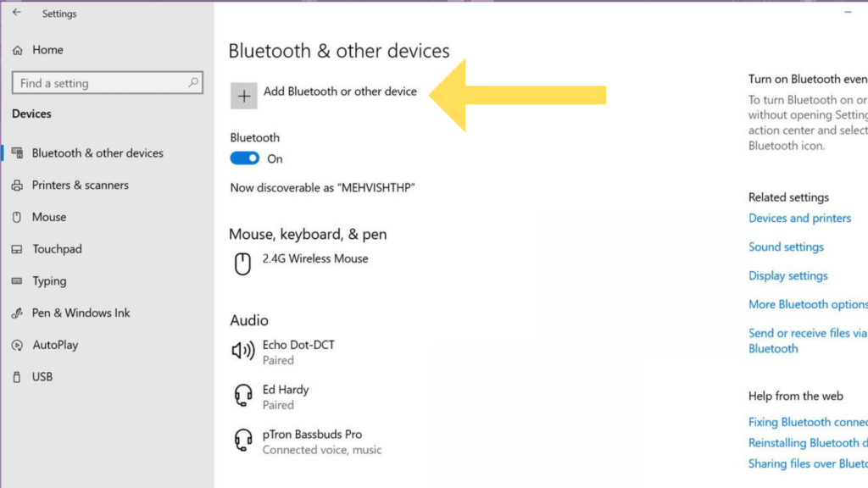Select USB in the sidebar

tap(42, 377)
